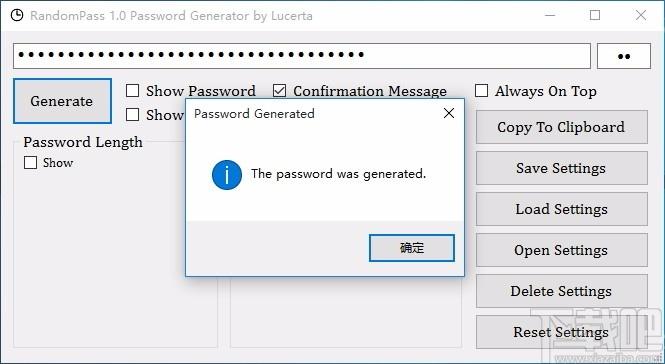Close the Password Generated dialog

(449, 113)
